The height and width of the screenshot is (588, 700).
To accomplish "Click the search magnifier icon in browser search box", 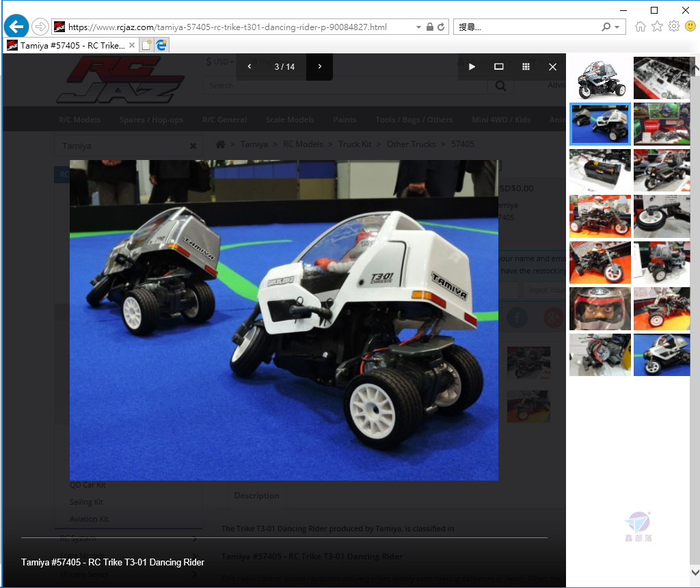I will tap(606, 27).
